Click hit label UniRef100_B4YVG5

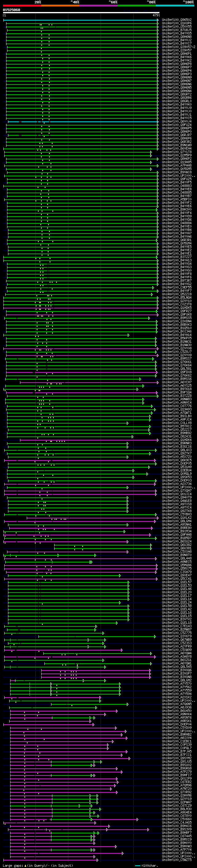click(177, 33)
